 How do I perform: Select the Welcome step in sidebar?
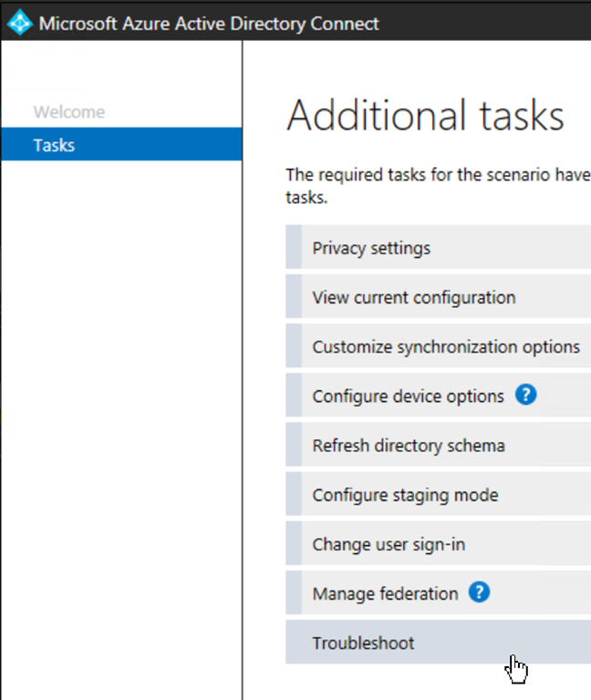click(69, 111)
